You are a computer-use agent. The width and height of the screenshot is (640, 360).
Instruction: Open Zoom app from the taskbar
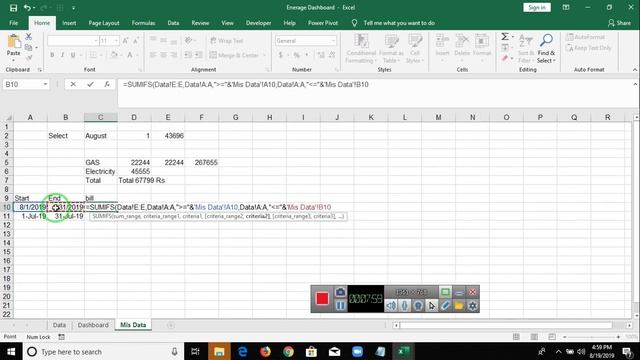pos(357,351)
